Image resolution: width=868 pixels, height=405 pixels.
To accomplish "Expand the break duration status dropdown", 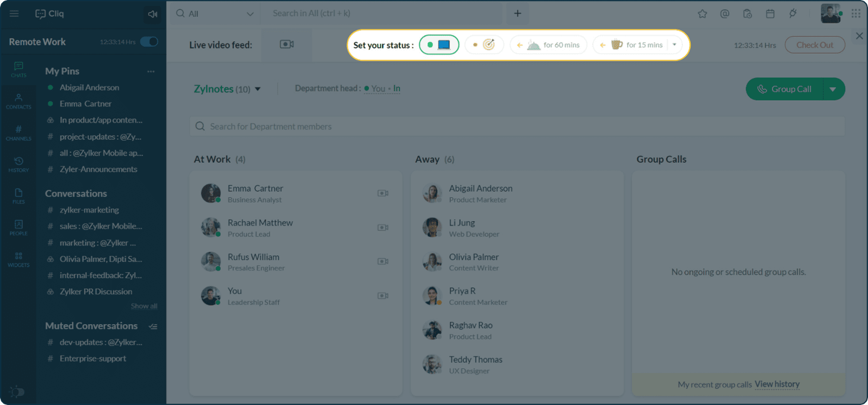I will [x=674, y=45].
